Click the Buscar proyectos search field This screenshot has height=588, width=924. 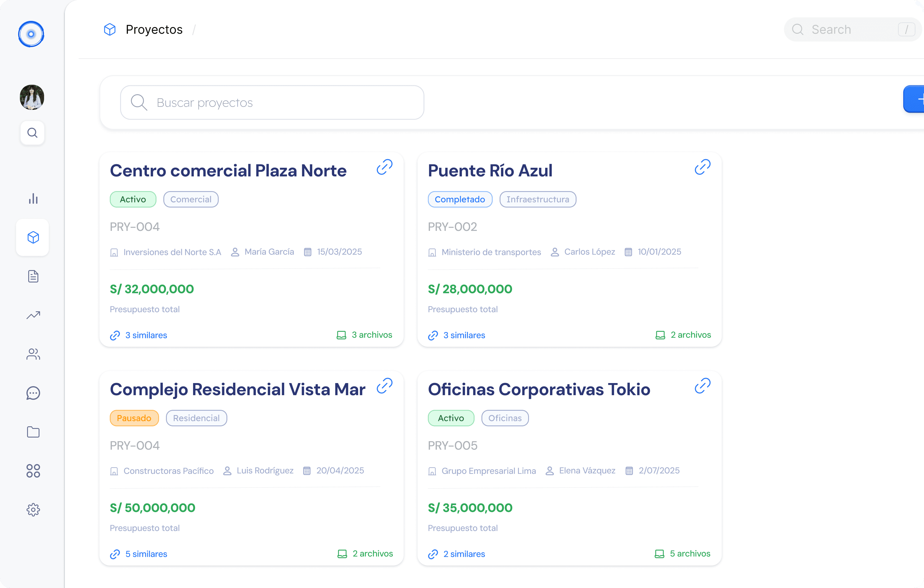tap(273, 103)
